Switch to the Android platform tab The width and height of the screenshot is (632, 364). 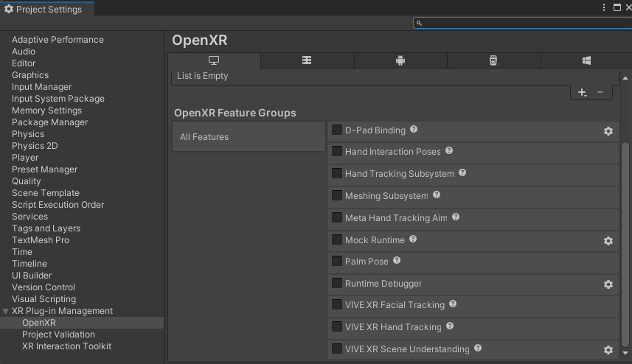(x=400, y=60)
